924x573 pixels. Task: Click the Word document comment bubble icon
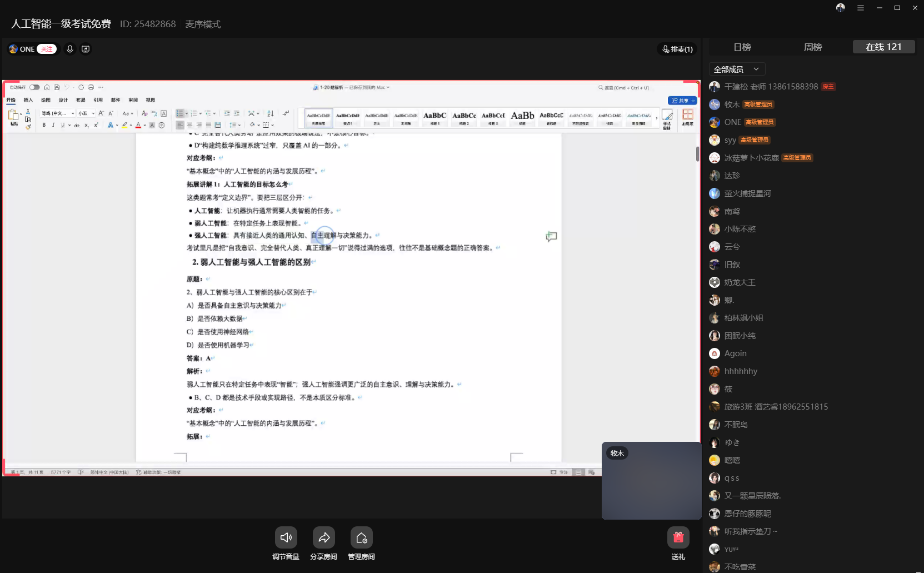coord(551,237)
